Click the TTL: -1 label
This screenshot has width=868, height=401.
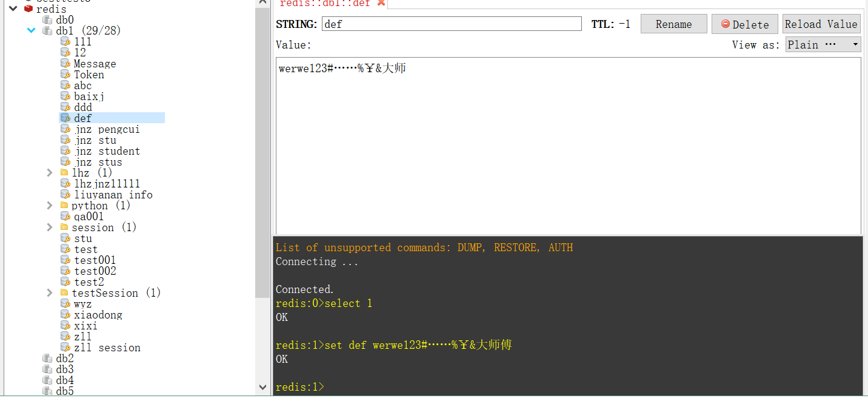pyautogui.click(x=611, y=24)
